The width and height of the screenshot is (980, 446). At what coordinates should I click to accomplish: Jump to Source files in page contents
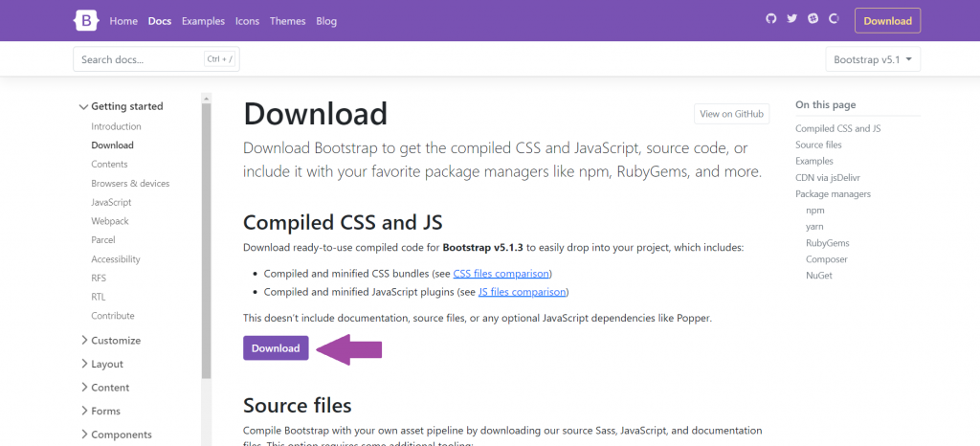click(819, 145)
